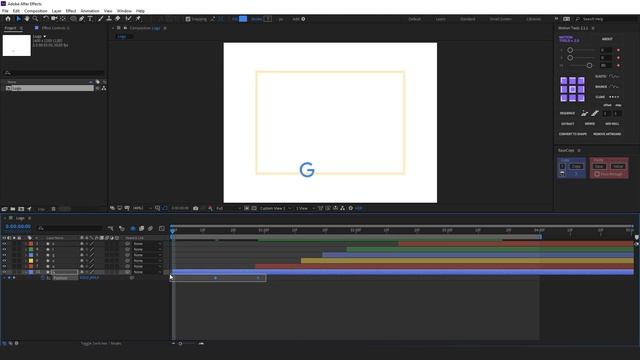Select the Rotation tool
This screenshot has width=640, height=360.
(x=46, y=19)
